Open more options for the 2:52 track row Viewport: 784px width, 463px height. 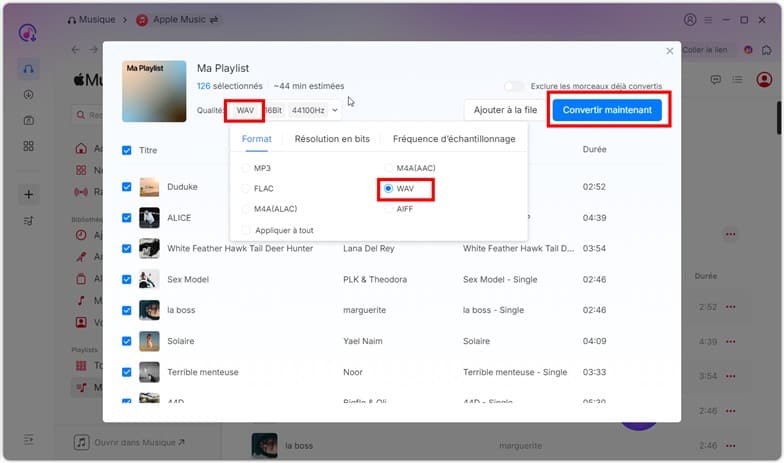coord(730,307)
